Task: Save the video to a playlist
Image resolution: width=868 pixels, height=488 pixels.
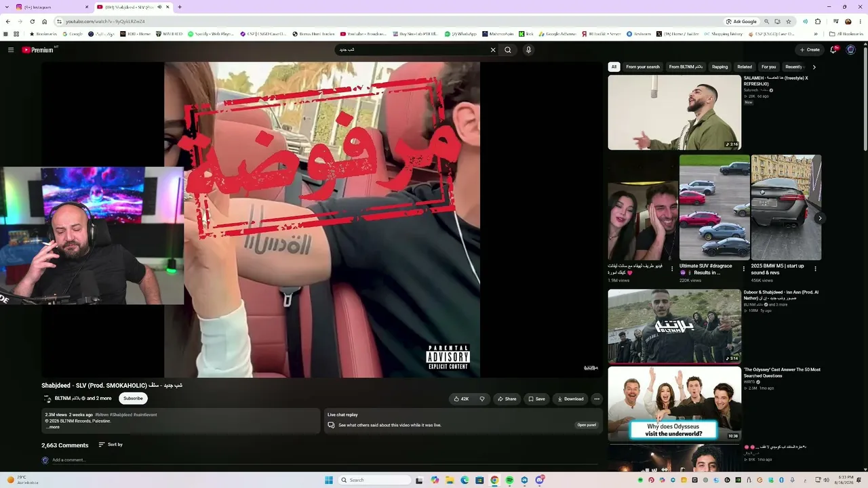Action: point(536,399)
